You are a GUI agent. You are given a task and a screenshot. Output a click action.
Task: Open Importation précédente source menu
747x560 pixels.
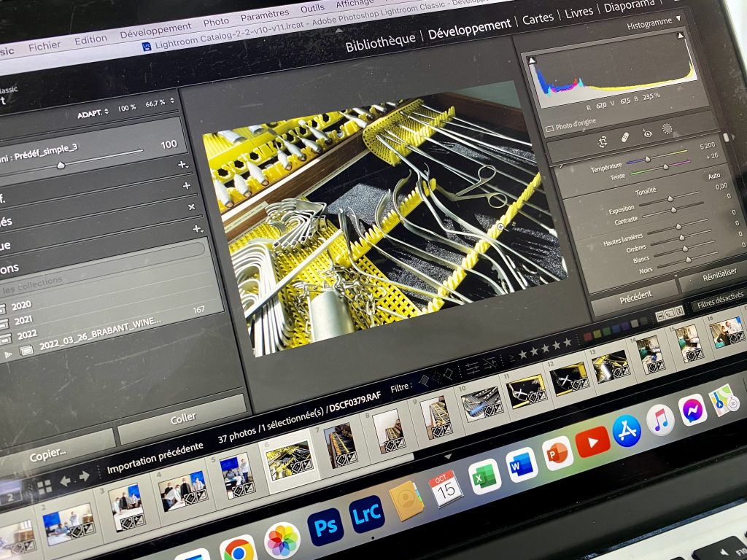[155, 458]
